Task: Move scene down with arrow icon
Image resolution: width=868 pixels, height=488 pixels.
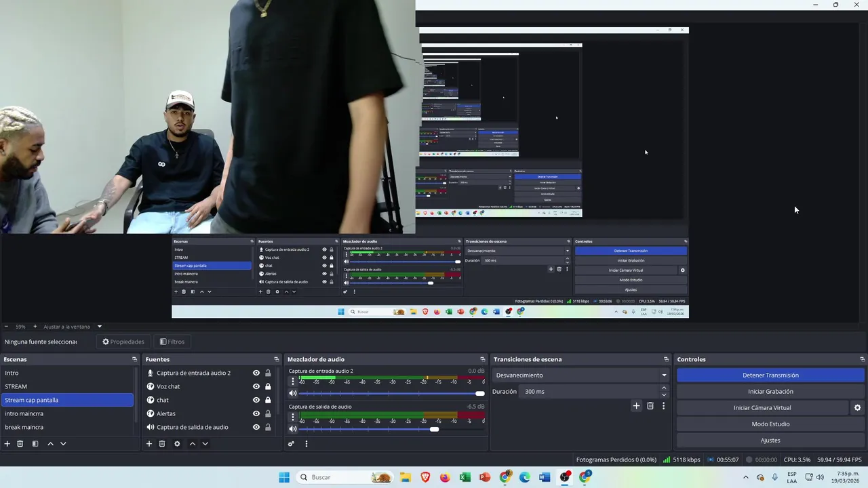Action: [63, 444]
